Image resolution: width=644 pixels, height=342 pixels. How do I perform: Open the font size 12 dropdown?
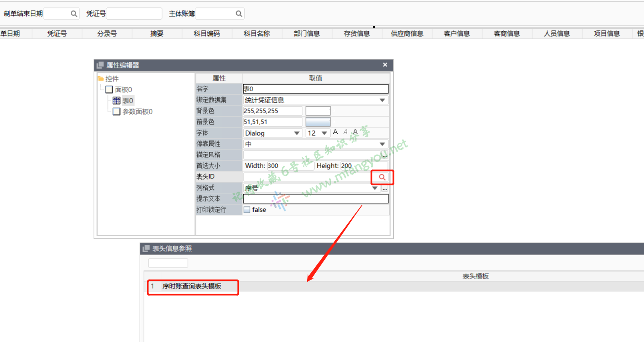[x=324, y=133]
